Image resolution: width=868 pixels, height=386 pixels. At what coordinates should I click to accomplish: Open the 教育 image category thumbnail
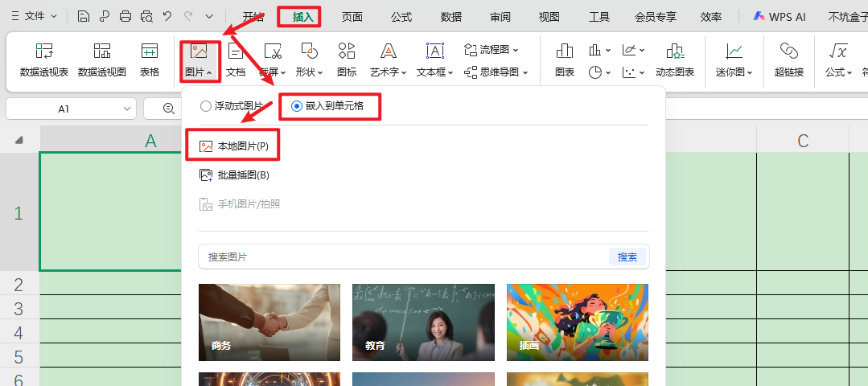(x=423, y=322)
